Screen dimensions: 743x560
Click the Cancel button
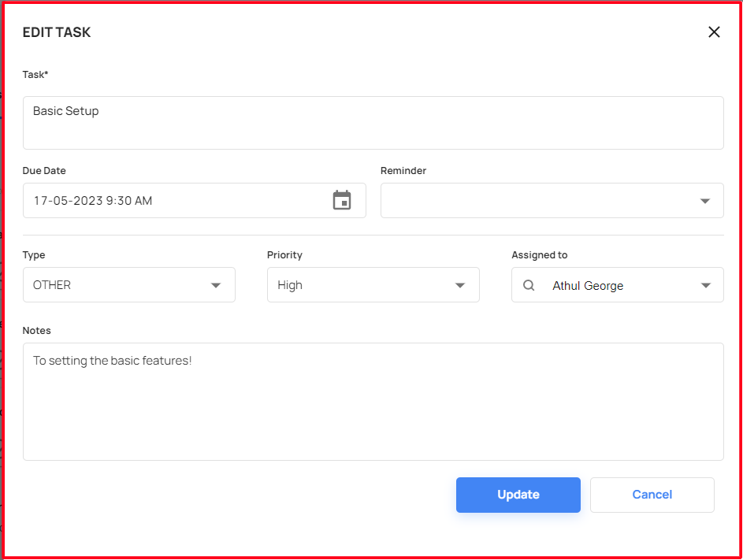(x=652, y=495)
